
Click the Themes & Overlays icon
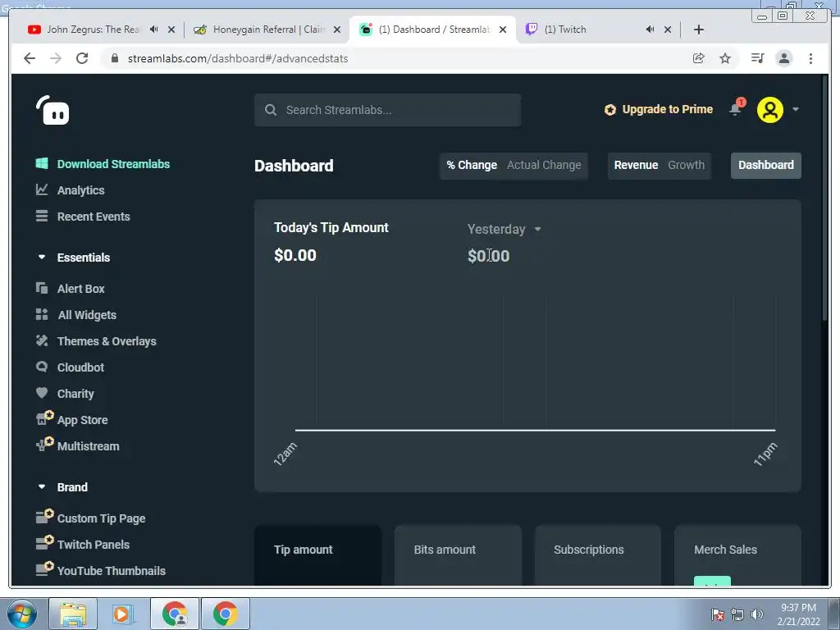pos(42,340)
